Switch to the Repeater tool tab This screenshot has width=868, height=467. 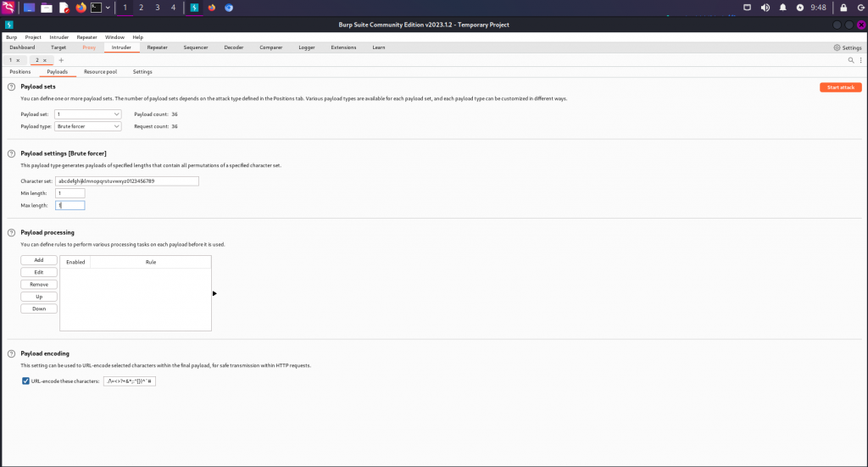[x=157, y=47]
